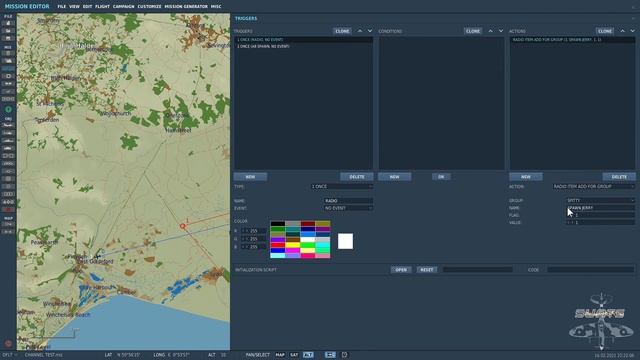The image size is (640, 360).
Task: Open the VIEW menu
Action: [74, 7]
